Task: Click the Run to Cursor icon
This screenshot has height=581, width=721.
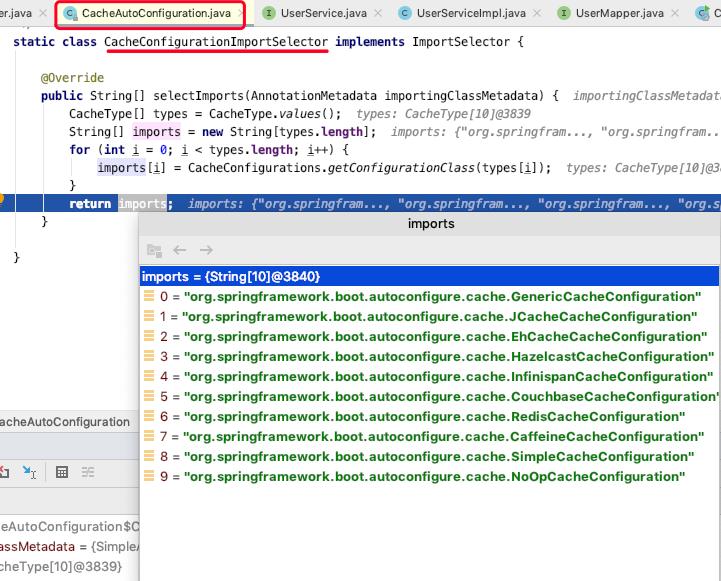Action: coord(29,472)
